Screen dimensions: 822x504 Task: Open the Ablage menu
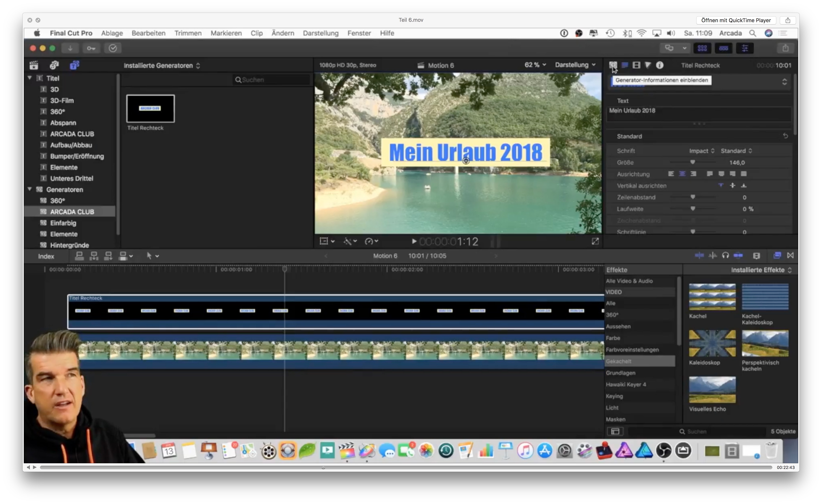pos(112,33)
